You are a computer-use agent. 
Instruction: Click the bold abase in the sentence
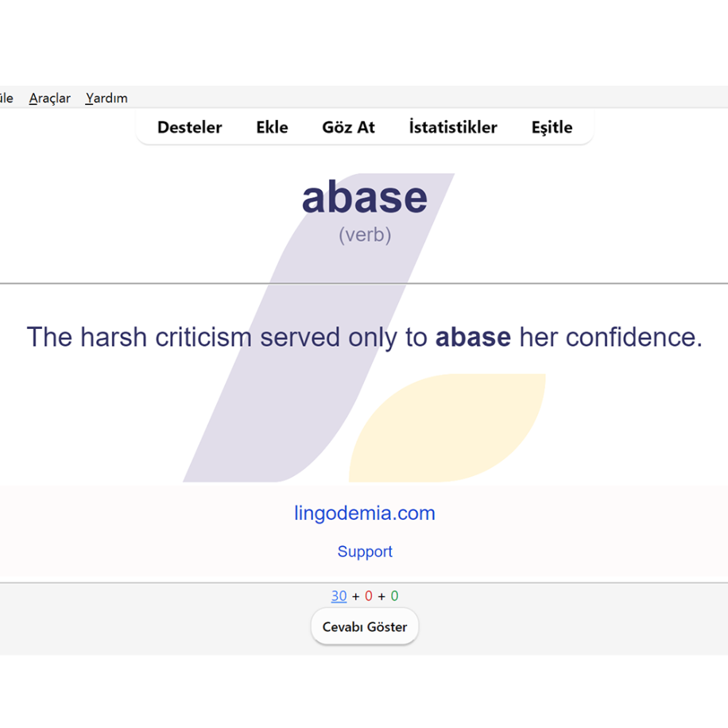(473, 337)
